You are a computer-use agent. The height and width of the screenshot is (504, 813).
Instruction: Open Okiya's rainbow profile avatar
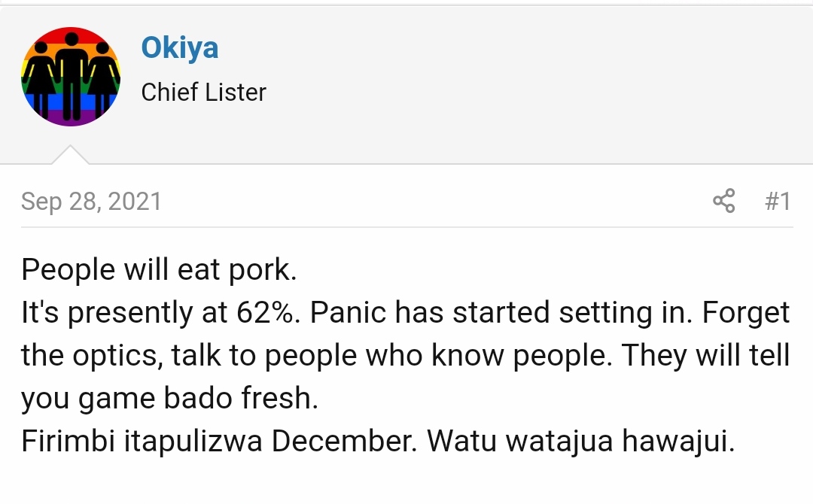click(x=71, y=77)
